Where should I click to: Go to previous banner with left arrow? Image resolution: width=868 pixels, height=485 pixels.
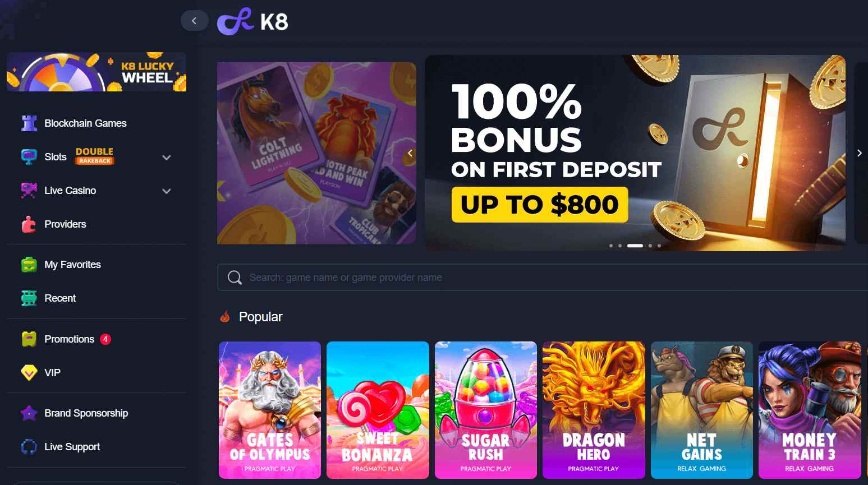tap(410, 153)
